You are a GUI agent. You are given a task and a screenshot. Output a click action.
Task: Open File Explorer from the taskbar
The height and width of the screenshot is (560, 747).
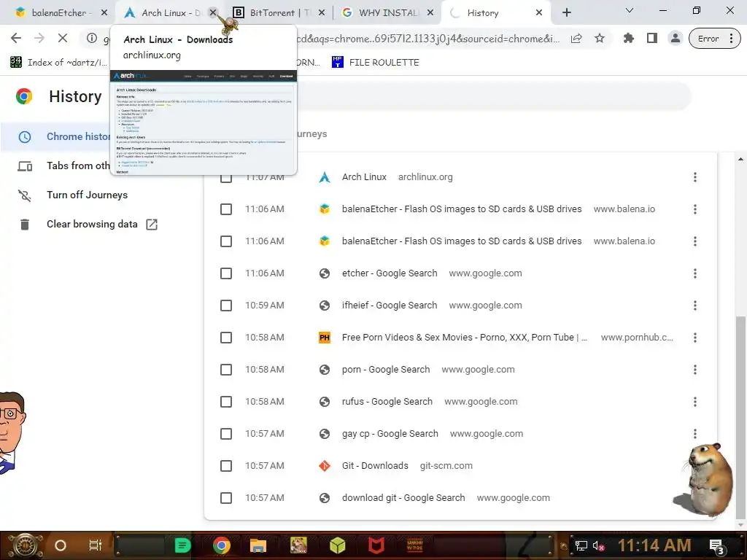coord(258,545)
